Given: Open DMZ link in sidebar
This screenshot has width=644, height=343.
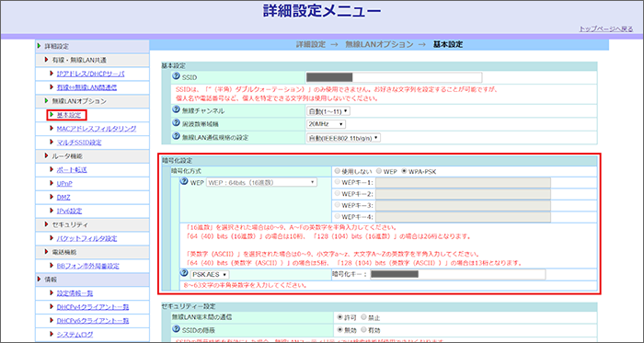Looking at the screenshot, I should point(63,198).
